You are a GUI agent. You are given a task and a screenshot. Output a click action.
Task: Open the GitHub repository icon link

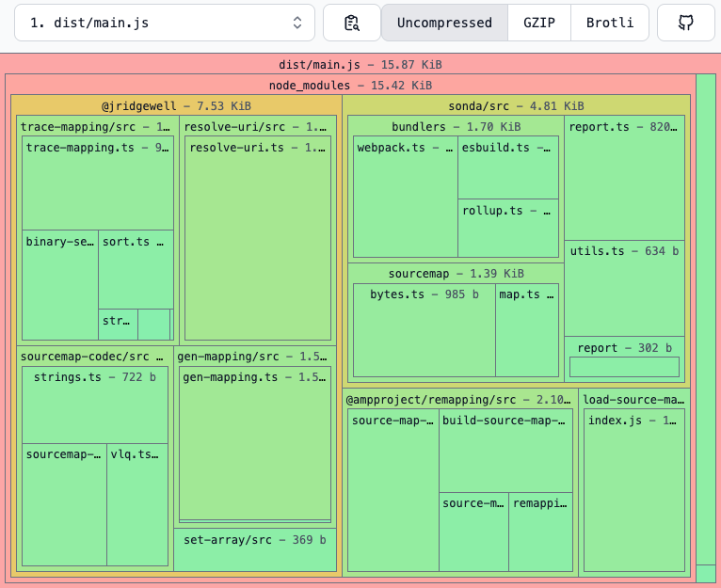[x=685, y=23]
